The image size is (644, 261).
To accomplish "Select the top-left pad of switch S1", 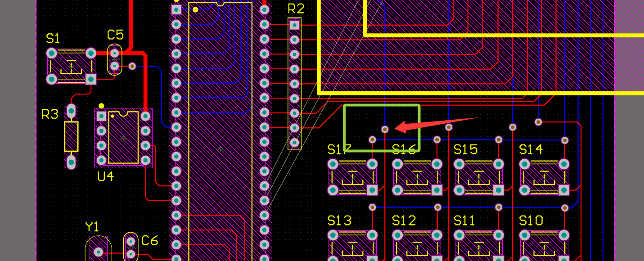I will pos(52,53).
